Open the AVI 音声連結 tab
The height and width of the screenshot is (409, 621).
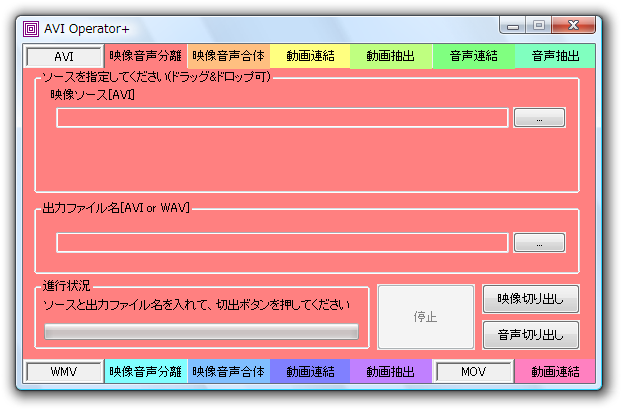(473, 56)
